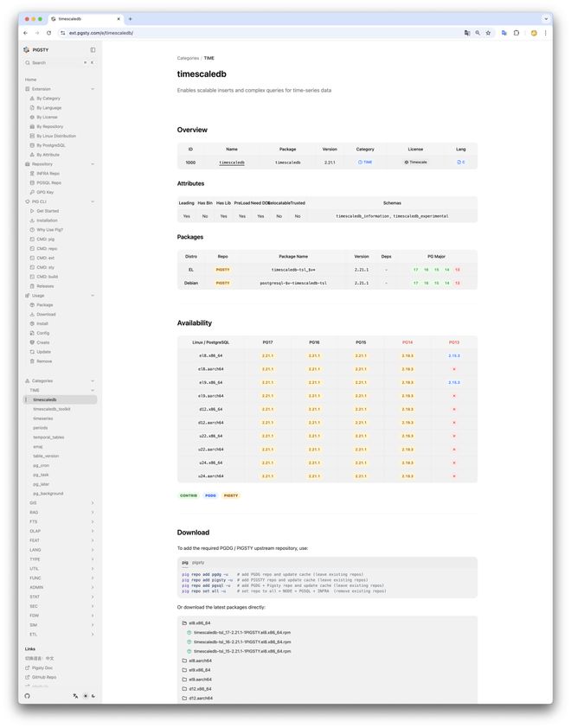Open the Github Repo external link
This screenshot has height=728, width=571.
pos(41,677)
